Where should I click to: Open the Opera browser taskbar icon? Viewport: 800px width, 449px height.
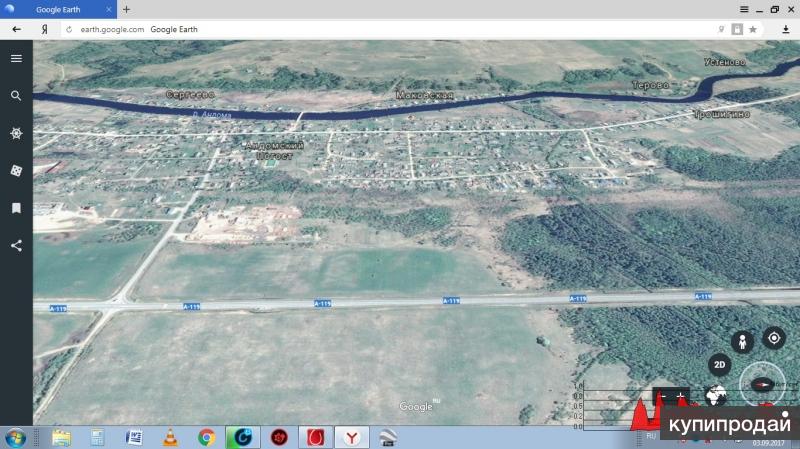coord(315,438)
